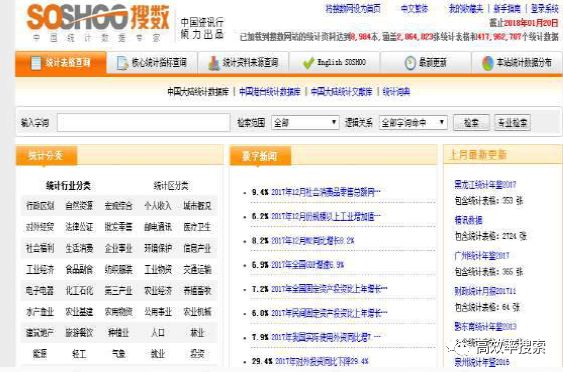563x372 pixels.
Task: Open the 邮电通讯 category
Action: point(158,227)
